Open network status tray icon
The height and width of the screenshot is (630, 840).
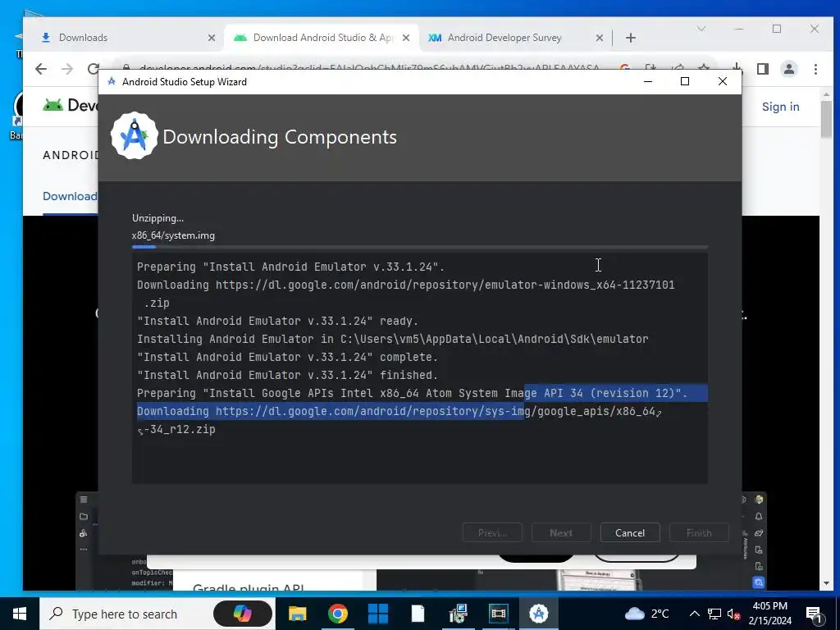tap(714, 614)
